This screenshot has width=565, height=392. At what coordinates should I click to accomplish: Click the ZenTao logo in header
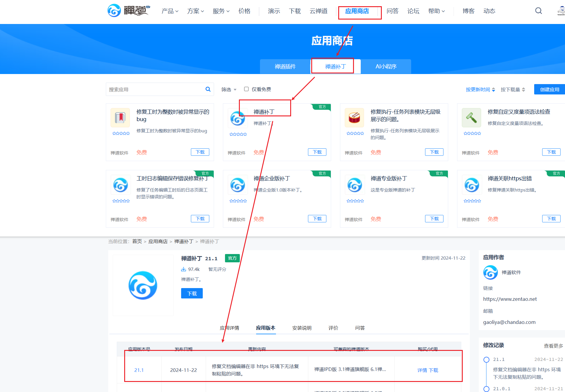[129, 11]
